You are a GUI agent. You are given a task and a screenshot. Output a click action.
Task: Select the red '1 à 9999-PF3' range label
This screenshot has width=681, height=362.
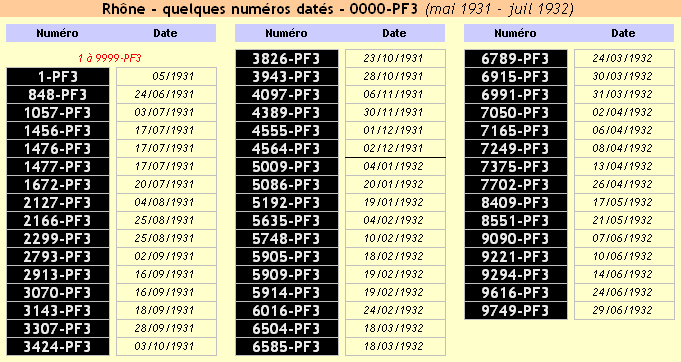(x=109, y=58)
